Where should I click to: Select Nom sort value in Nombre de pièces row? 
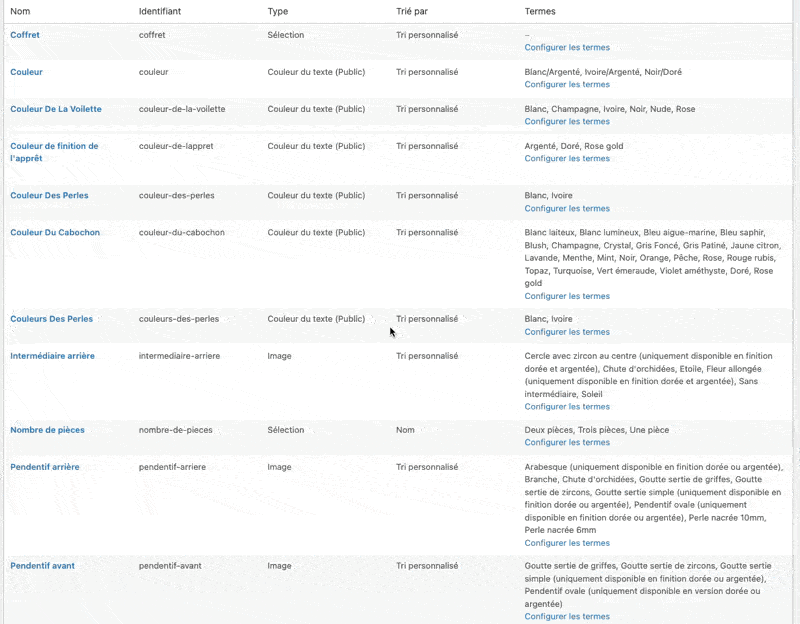pyautogui.click(x=405, y=430)
